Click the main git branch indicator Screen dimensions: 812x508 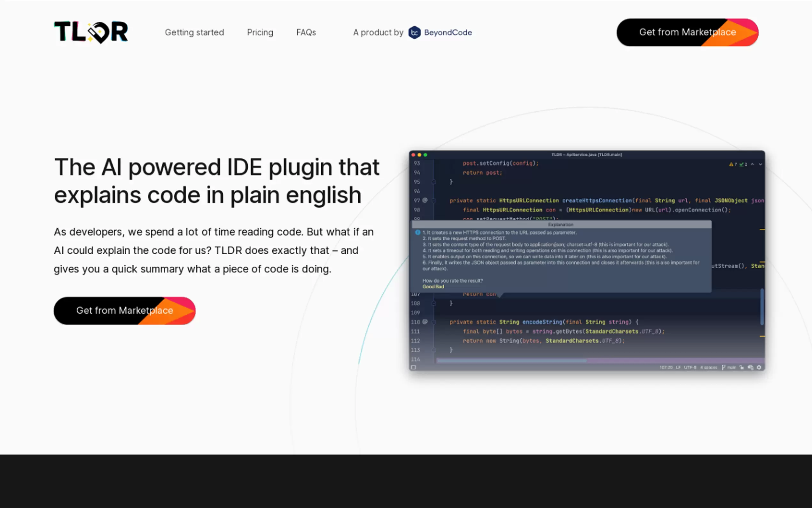click(x=730, y=367)
